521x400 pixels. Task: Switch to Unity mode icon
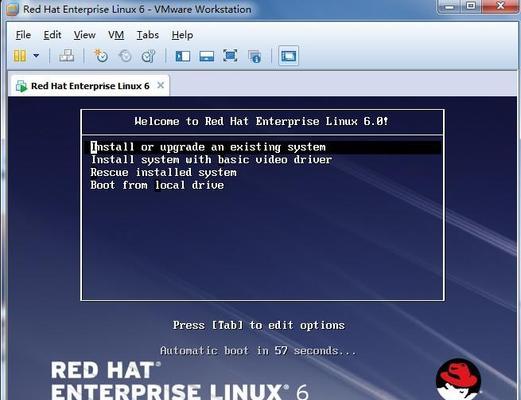click(x=255, y=56)
